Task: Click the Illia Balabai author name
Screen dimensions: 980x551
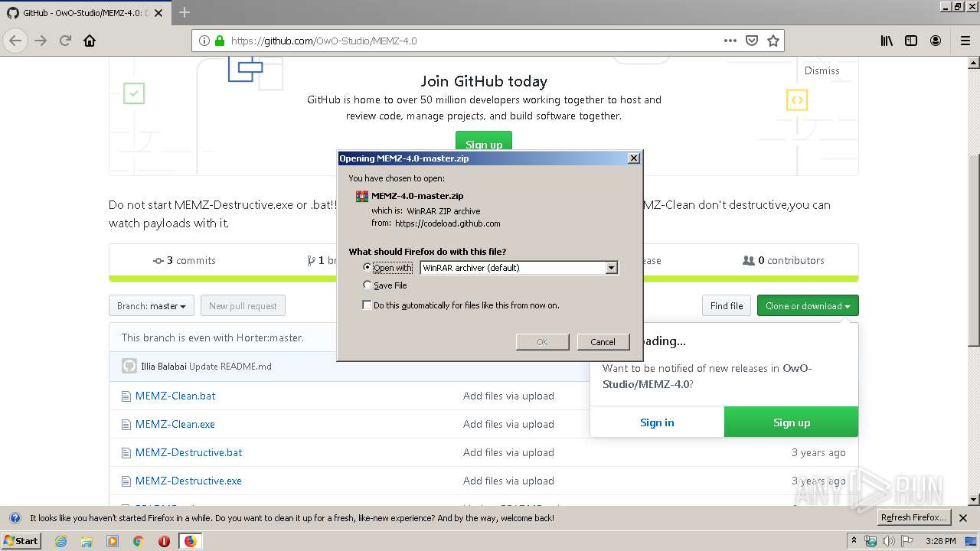Action: pyautogui.click(x=164, y=367)
